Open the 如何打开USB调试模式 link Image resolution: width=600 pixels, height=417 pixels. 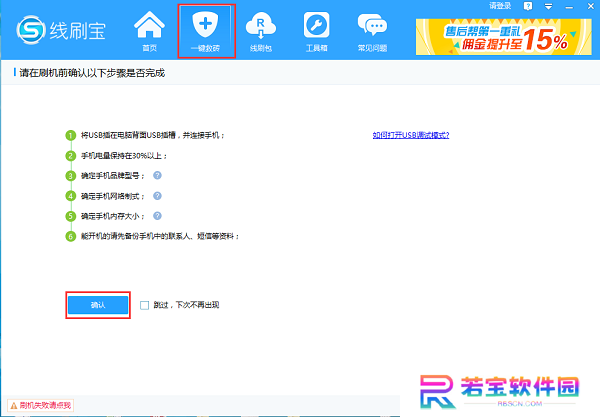pos(411,135)
